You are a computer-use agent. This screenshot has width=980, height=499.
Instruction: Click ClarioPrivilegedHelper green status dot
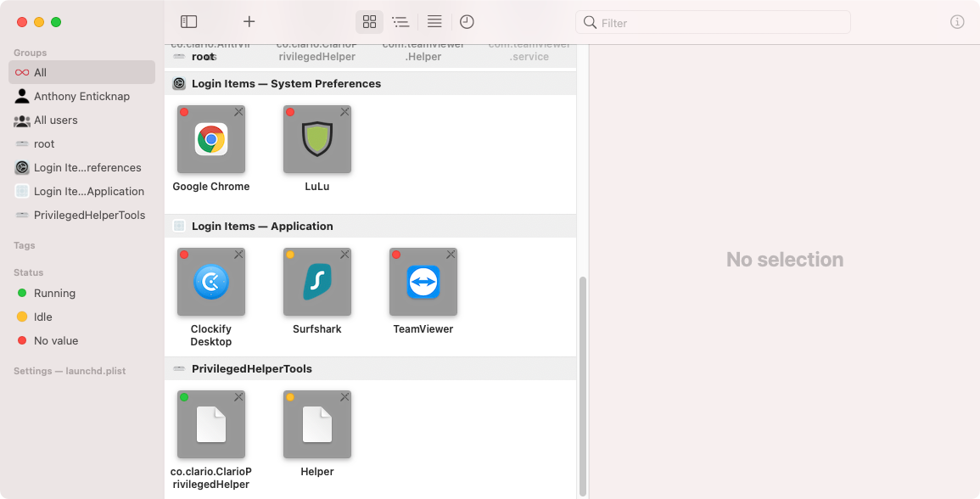(x=184, y=397)
